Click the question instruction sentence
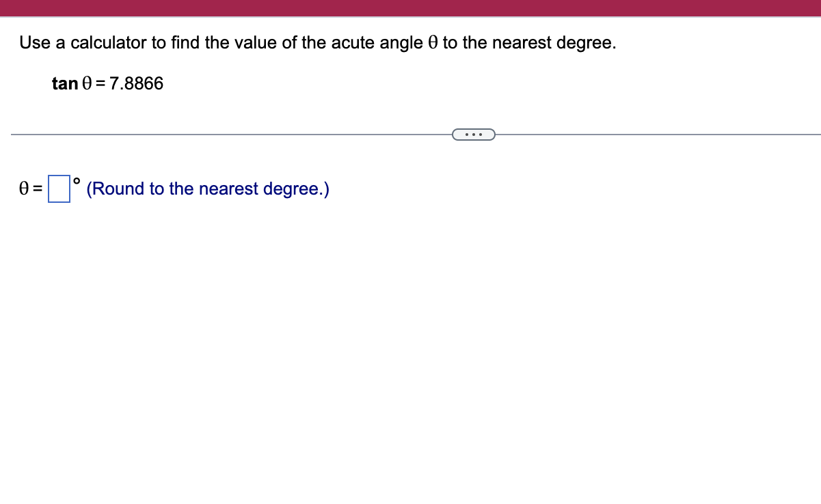Viewport: 821px width, 504px height. (x=318, y=42)
